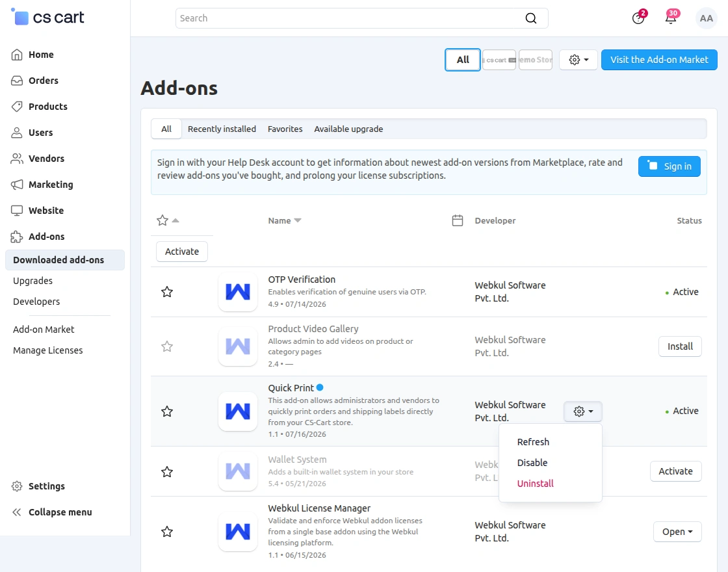Screen dimensions: 728x572
Task: Click the OTP Verification add-on logo
Action: (238, 292)
